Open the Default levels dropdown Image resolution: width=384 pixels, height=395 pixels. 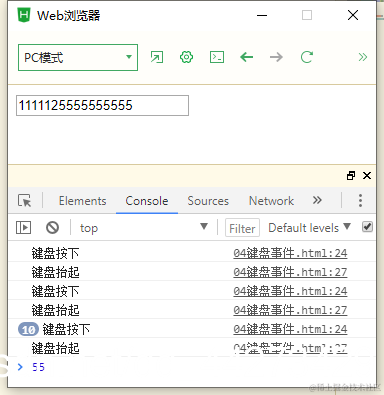[309, 228]
